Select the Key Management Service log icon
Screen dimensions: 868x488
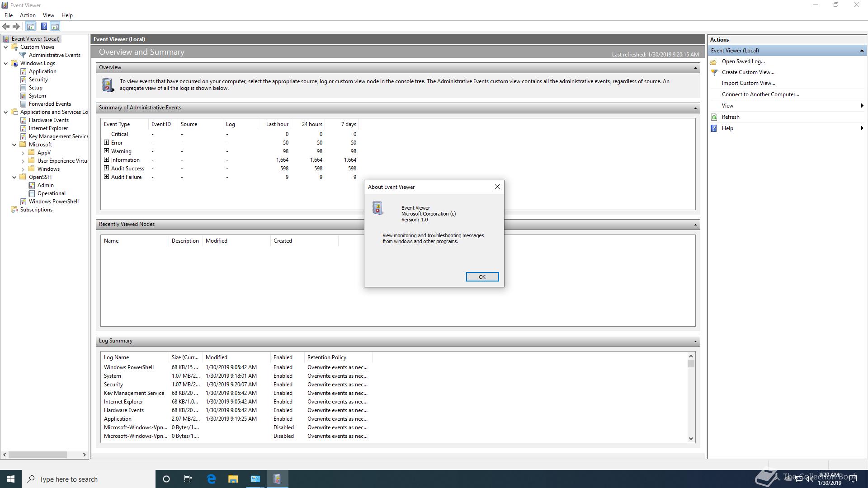point(23,136)
